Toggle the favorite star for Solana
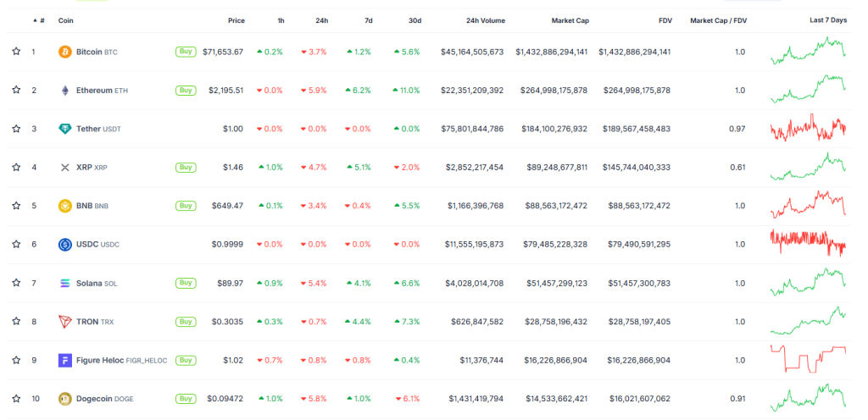Screen dimensions: 868x420 [16, 283]
